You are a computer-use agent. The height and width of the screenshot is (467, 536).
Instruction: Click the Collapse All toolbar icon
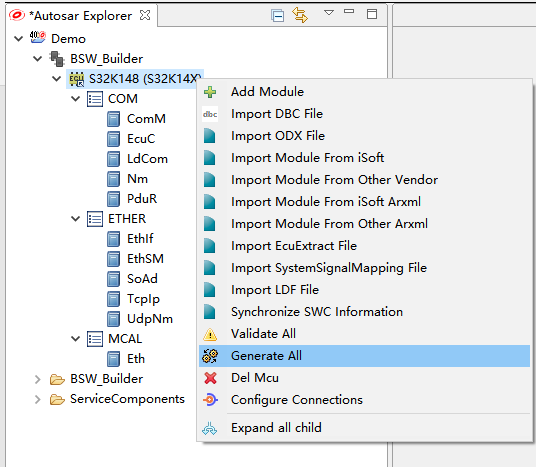pyautogui.click(x=277, y=16)
